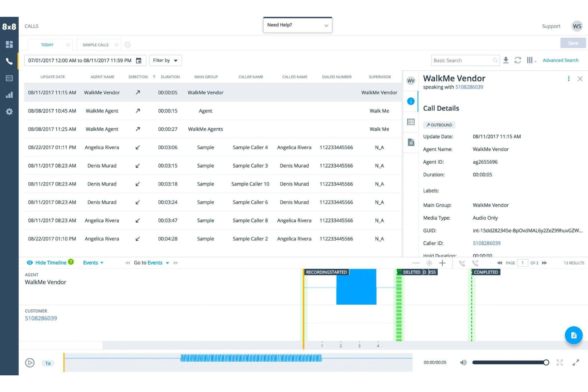
Task: Click the Support link
Action: point(551,26)
